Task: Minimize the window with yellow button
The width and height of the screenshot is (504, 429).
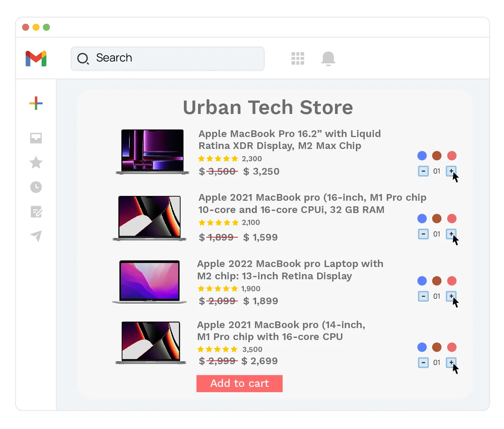Action: 36,27
